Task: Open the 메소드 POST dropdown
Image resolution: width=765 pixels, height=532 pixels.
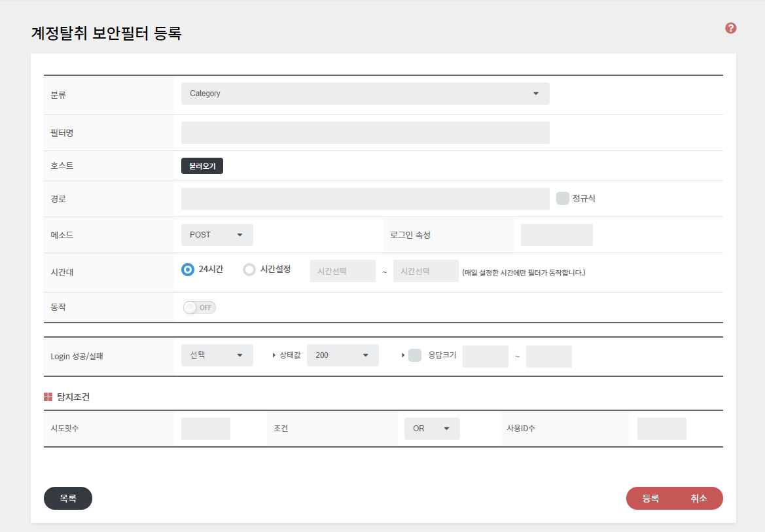Action: click(x=217, y=235)
